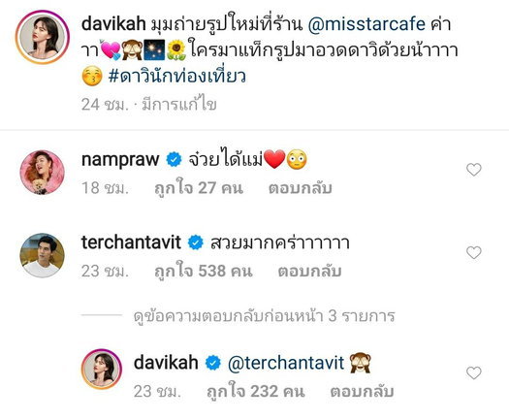Open nampraw's profile picture

(x=43, y=172)
